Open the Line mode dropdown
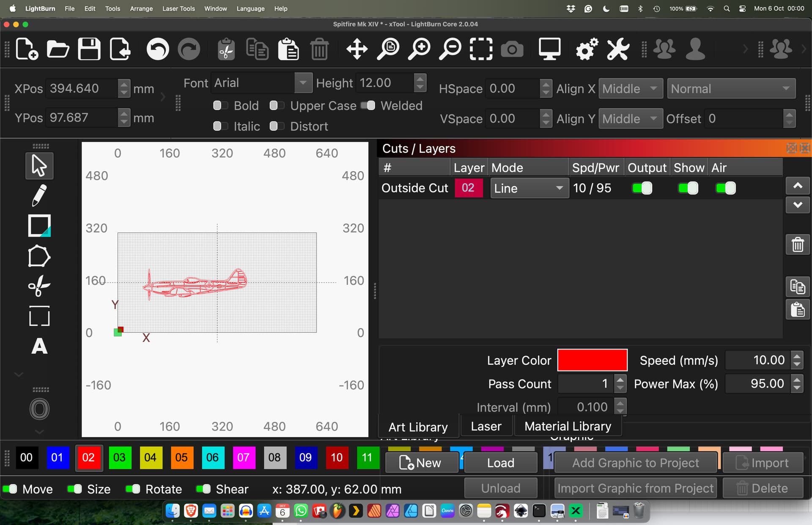 point(529,188)
